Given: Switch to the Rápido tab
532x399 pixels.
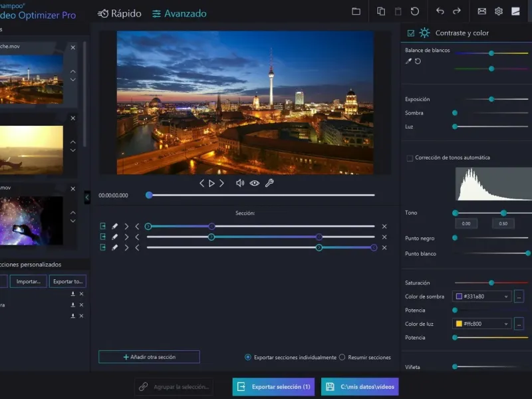Looking at the screenshot, I should 120,13.
